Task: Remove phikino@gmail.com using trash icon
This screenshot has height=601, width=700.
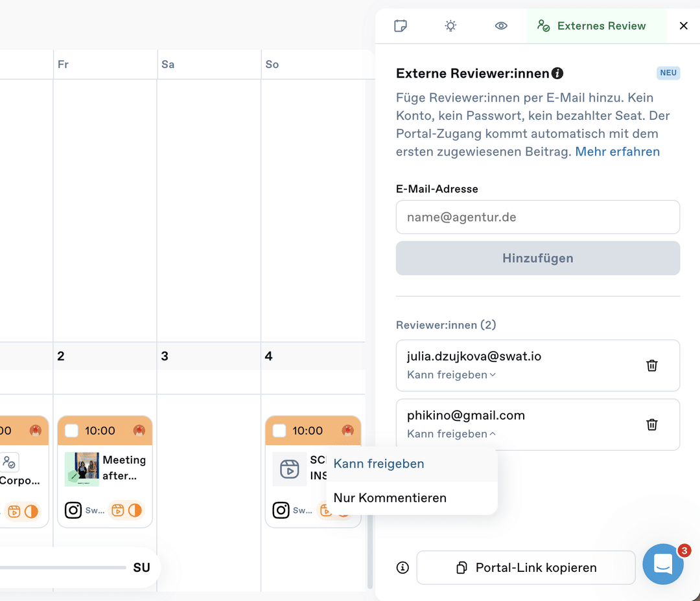Action: [x=652, y=424]
